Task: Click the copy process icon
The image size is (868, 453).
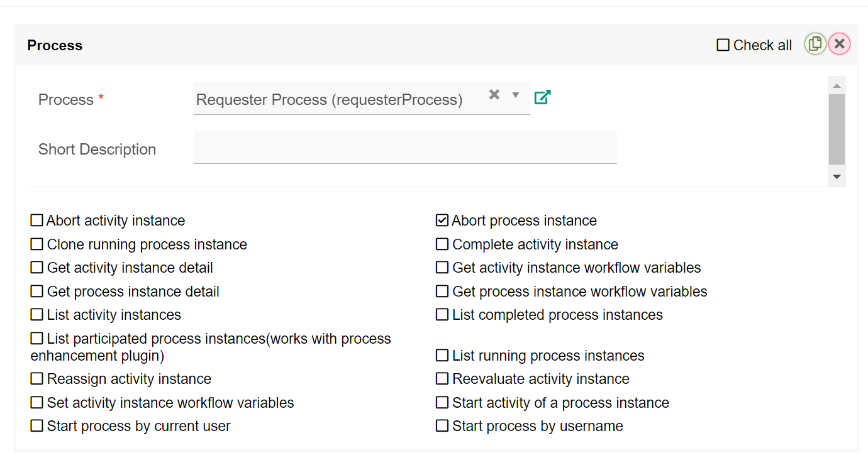Action: (815, 44)
